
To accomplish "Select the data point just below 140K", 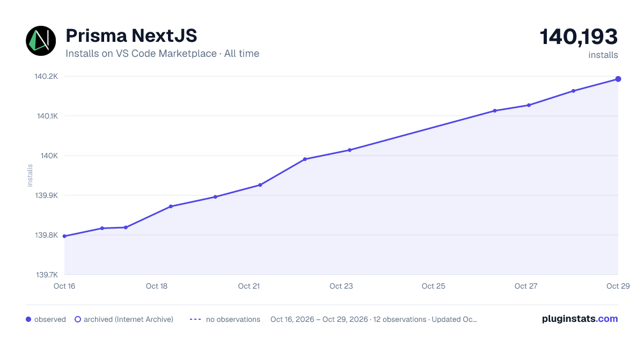I will 305,159.
